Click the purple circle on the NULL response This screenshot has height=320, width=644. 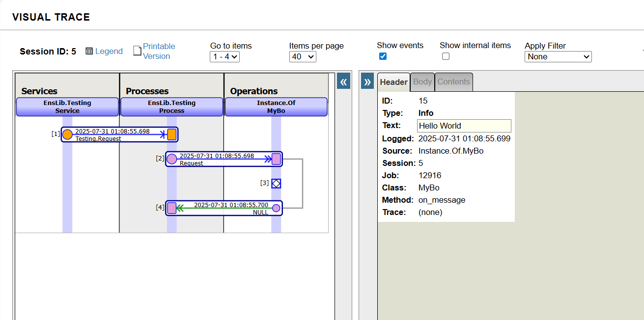tap(276, 208)
